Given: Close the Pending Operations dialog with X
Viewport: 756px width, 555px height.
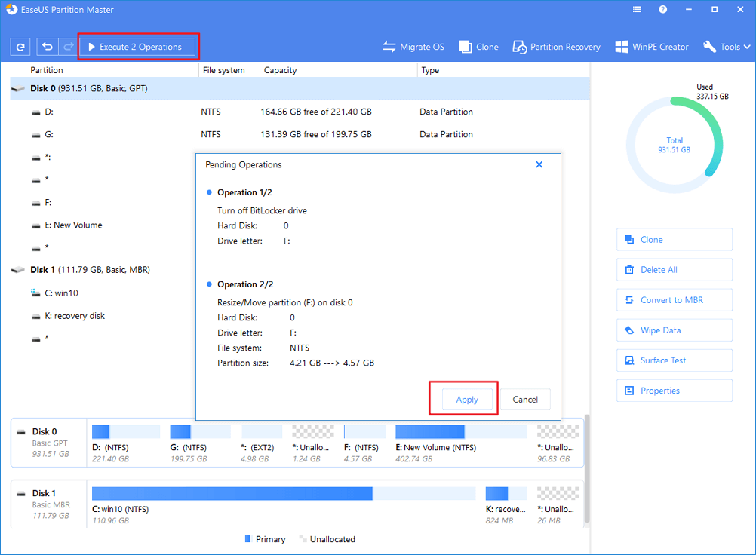Looking at the screenshot, I should point(539,164).
